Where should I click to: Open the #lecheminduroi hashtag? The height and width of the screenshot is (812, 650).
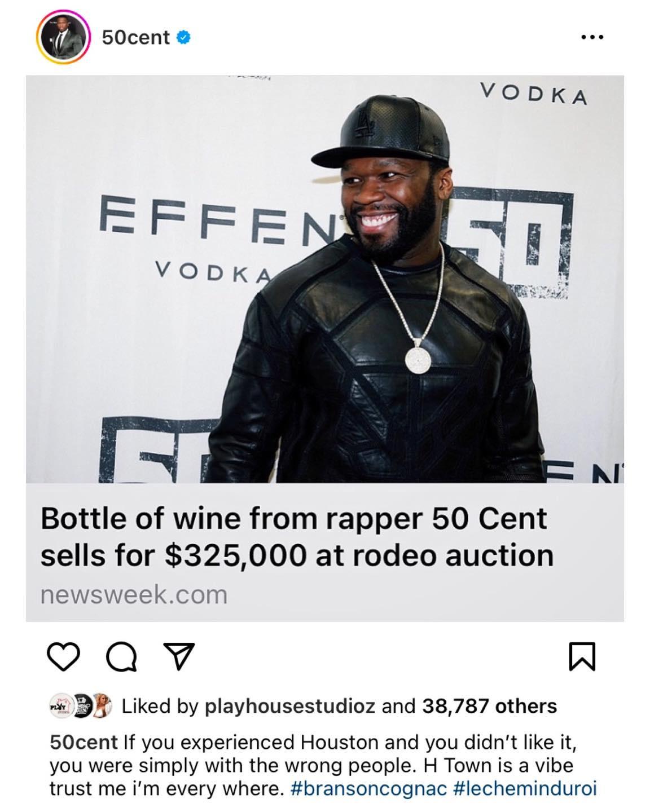click(x=525, y=788)
